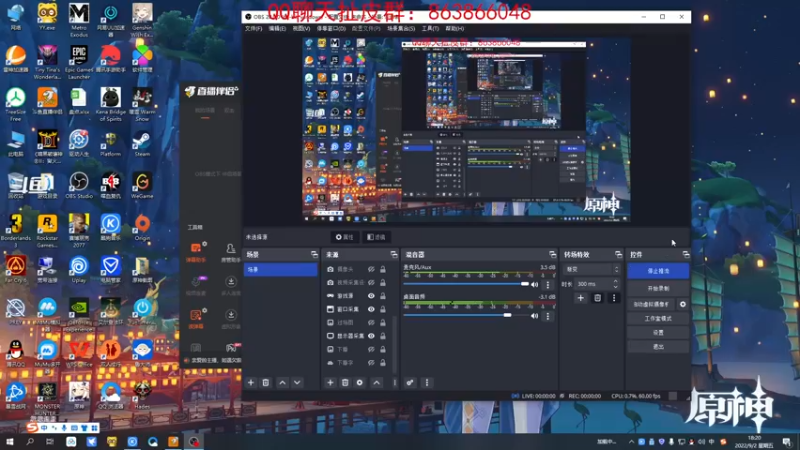Open the 渐变 transition type dropdown
This screenshot has height=450, width=800.
(x=591, y=269)
